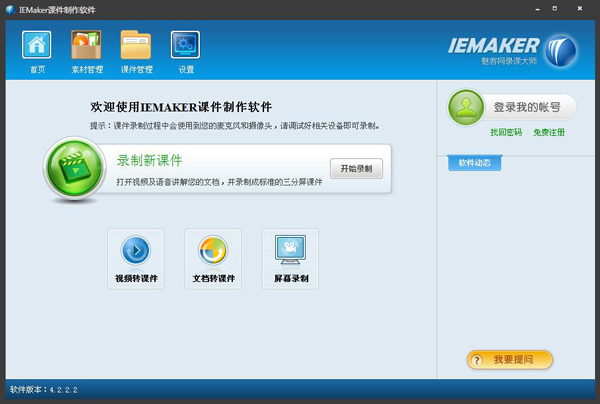
Task: Click the 欢迎使用IEMAKER课件制作软件 welcome heading
Action: coord(181,107)
